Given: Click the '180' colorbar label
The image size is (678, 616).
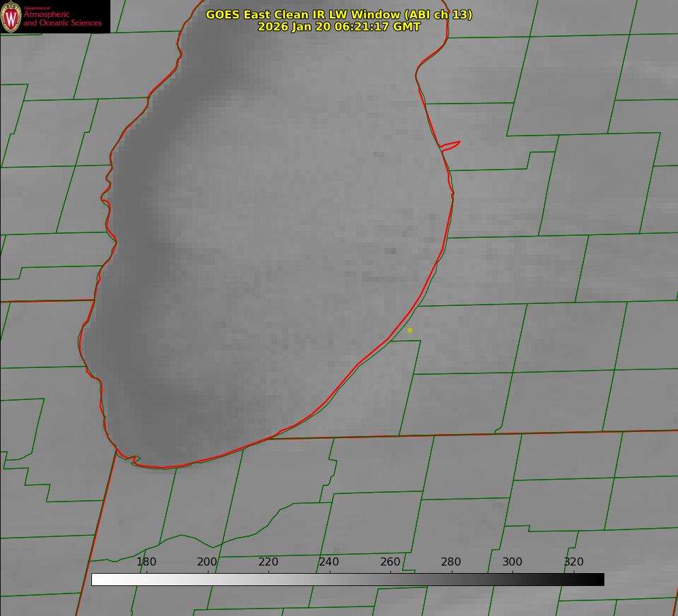Looking at the screenshot, I should pyautogui.click(x=146, y=561).
